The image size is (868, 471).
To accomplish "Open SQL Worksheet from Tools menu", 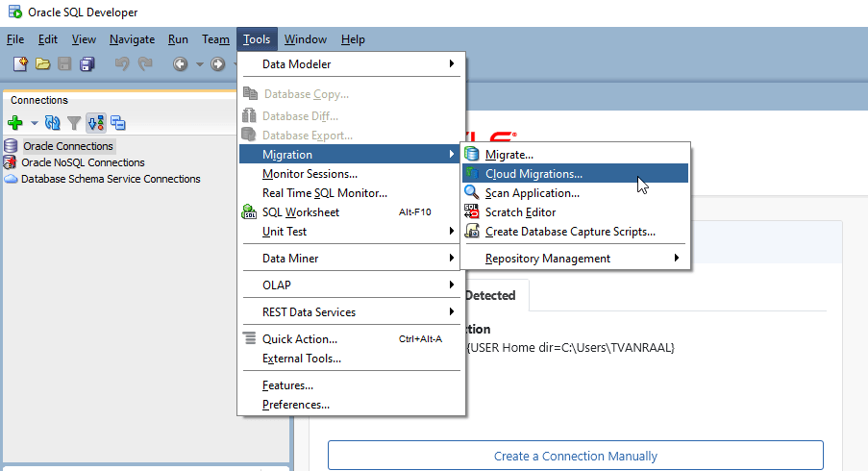I will coord(301,212).
